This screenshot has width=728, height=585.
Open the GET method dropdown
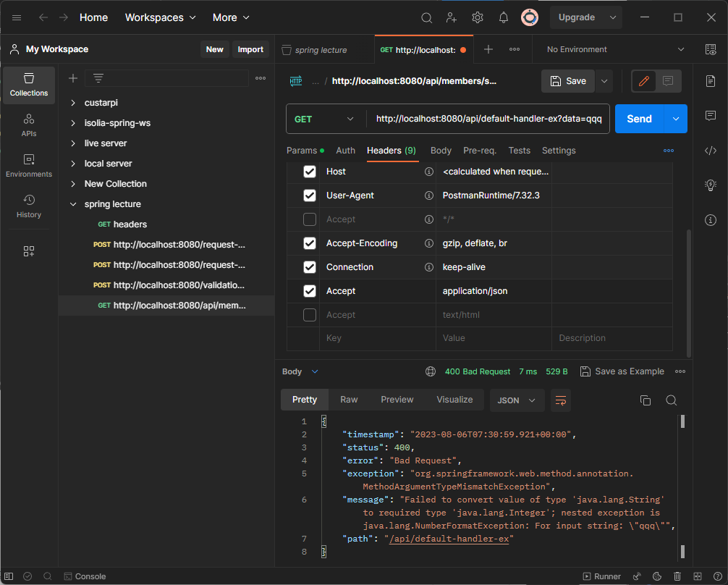325,119
